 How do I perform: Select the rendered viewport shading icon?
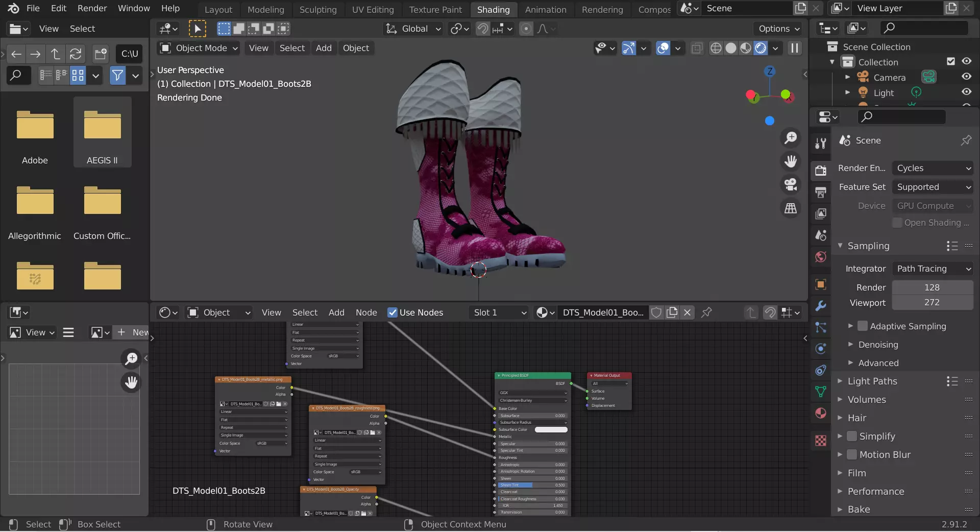[761, 48]
